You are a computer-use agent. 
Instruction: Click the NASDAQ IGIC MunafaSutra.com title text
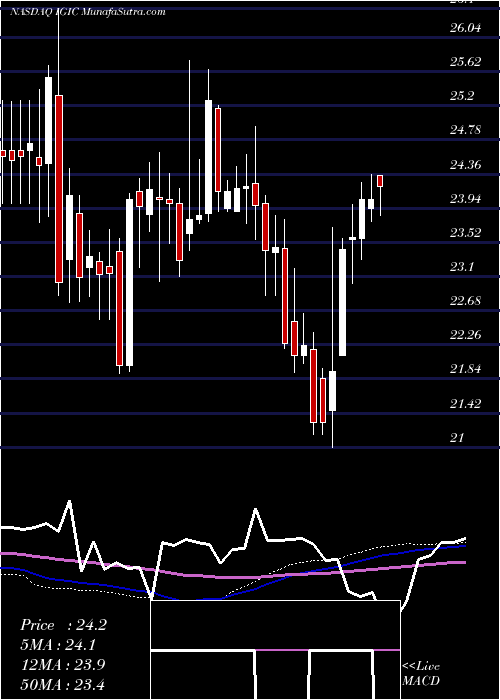[88, 12]
